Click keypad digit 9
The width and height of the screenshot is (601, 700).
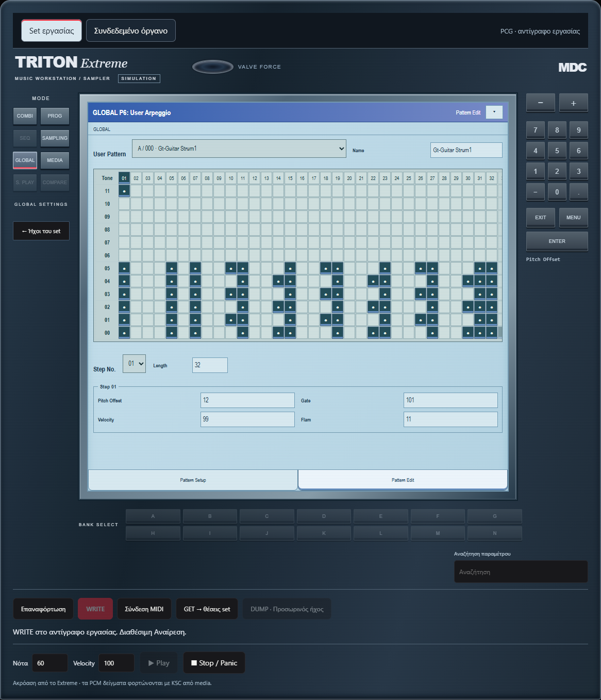[x=578, y=130]
